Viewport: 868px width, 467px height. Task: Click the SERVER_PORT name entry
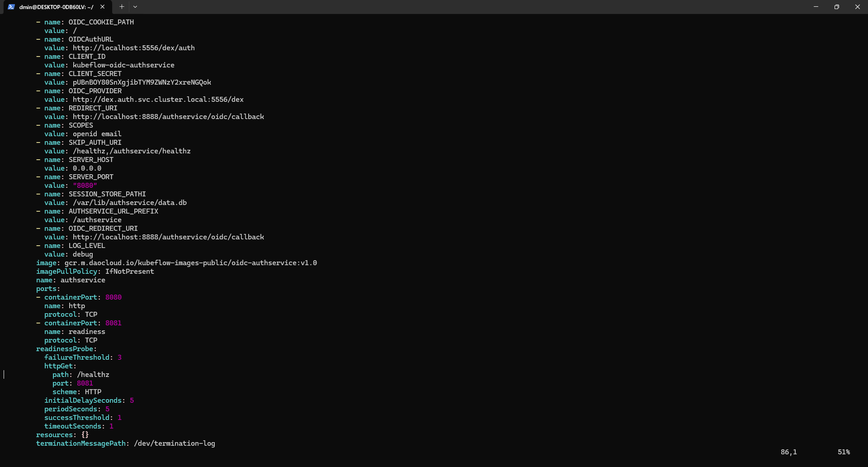[x=91, y=177]
